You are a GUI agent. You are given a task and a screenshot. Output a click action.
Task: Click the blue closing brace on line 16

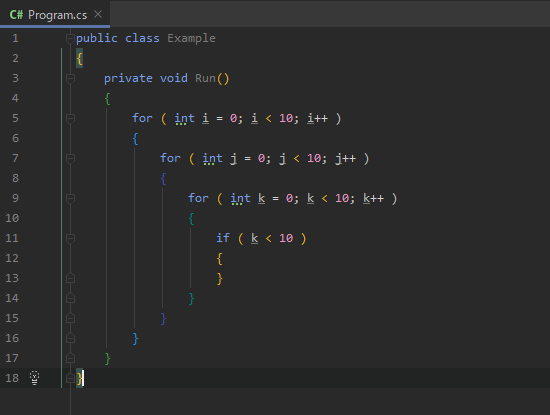click(x=135, y=339)
